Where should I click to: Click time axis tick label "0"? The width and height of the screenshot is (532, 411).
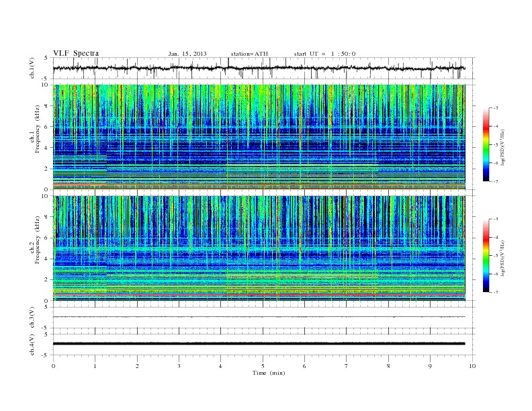click(x=53, y=366)
